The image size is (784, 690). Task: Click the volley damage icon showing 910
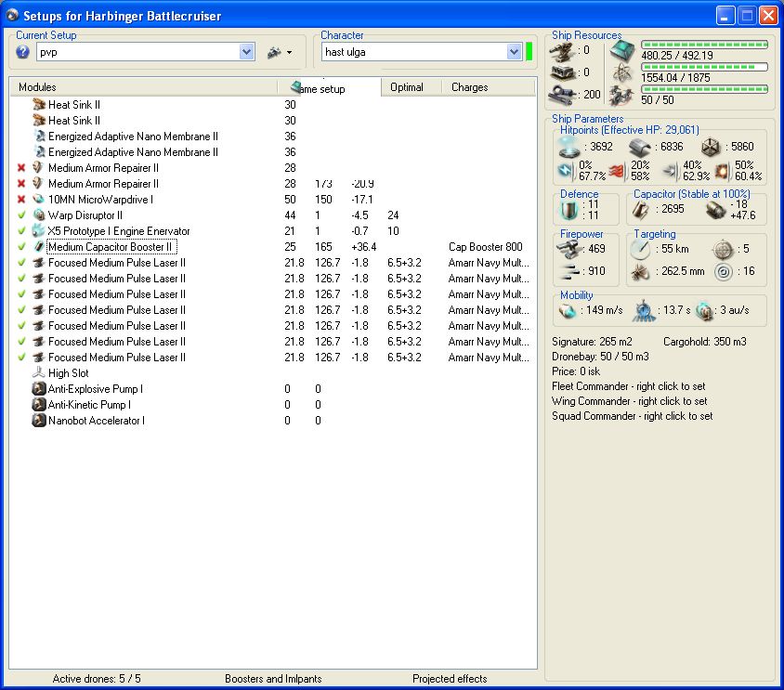[x=569, y=271]
